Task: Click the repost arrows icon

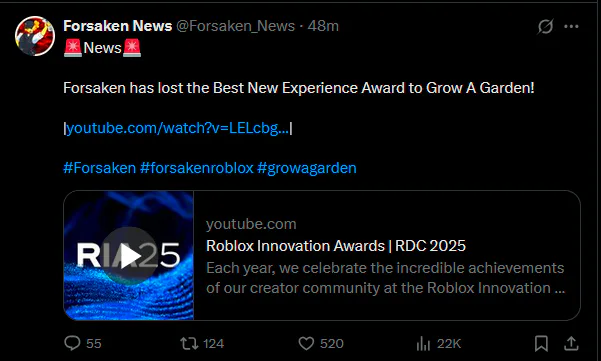Action: pos(189,343)
